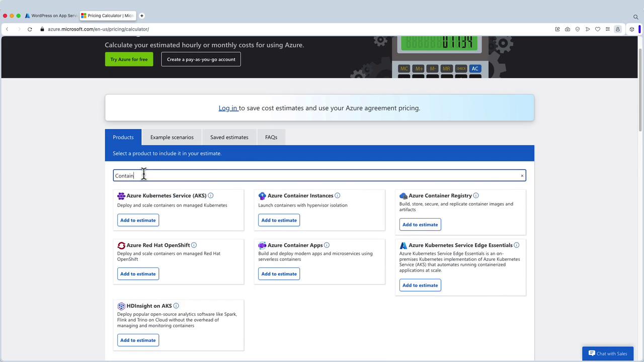Open the Chat with Sales button
The image size is (644, 362).
608,353
